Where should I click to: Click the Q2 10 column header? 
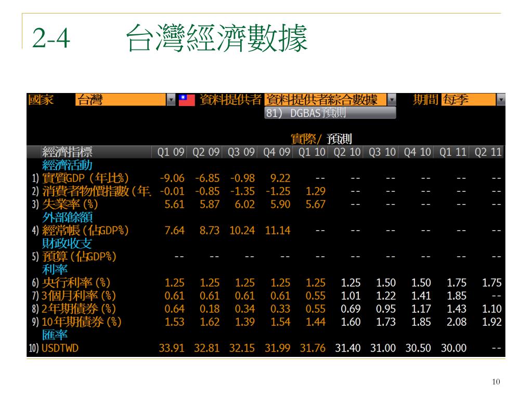pos(347,152)
